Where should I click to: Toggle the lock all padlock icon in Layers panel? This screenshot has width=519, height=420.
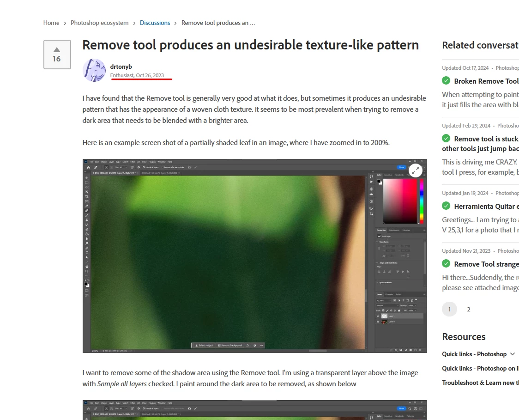(399, 310)
